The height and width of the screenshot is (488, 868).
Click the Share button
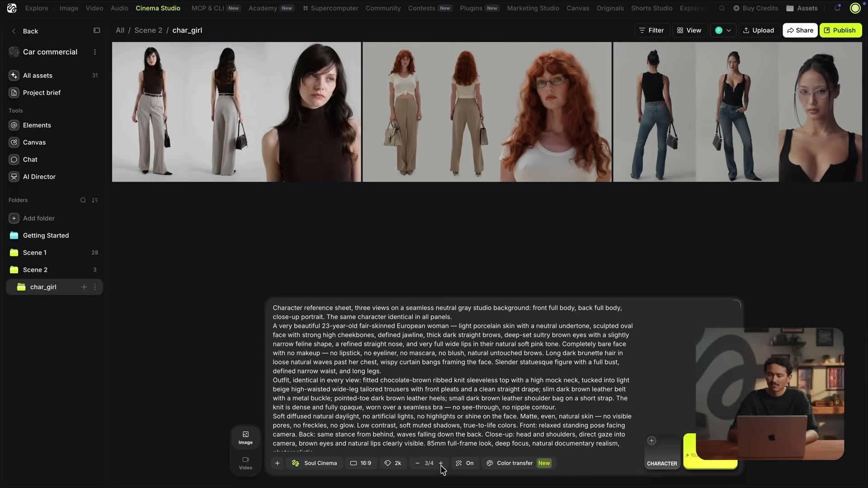(800, 30)
